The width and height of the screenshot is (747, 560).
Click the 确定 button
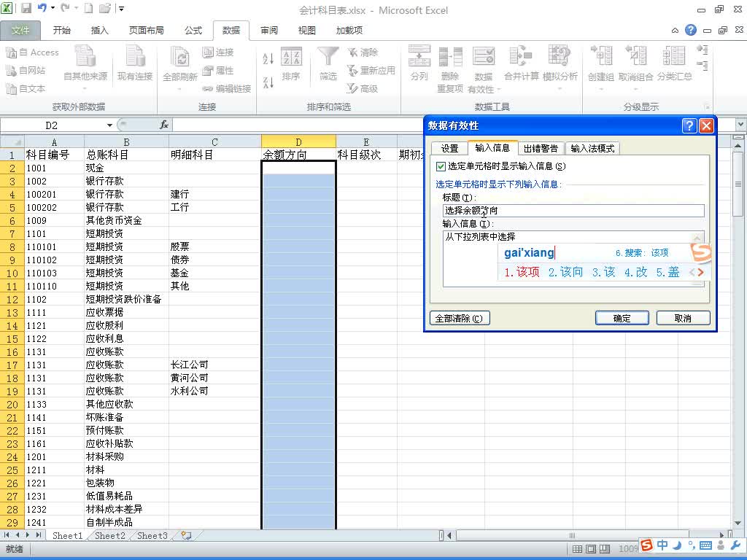tap(621, 318)
